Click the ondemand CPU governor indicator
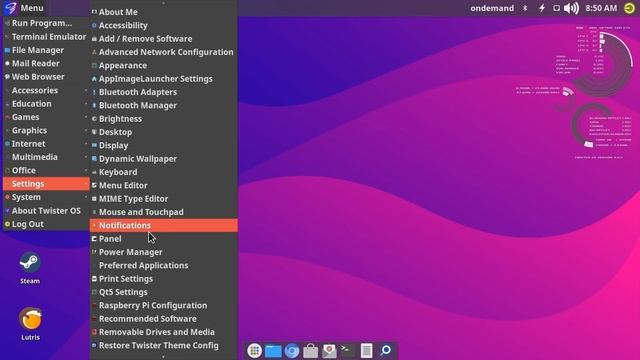The height and width of the screenshot is (360, 640). [x=492, y=8]
